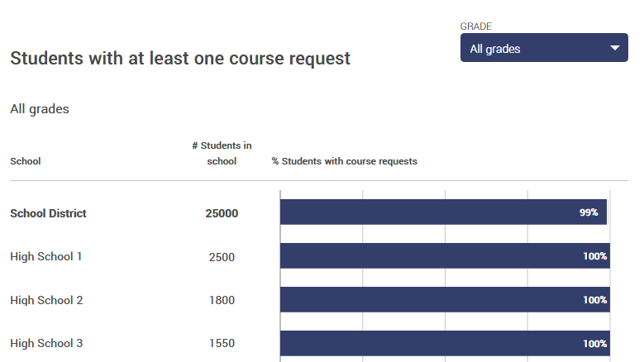Click the 1800 student count value
The width and height of the screenshot is (644, 362).
coord(222,300)
